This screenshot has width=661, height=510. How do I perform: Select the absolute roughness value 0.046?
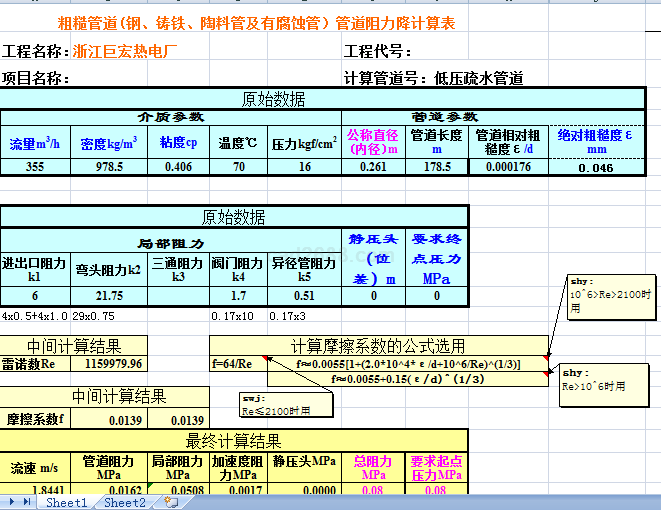596,168
